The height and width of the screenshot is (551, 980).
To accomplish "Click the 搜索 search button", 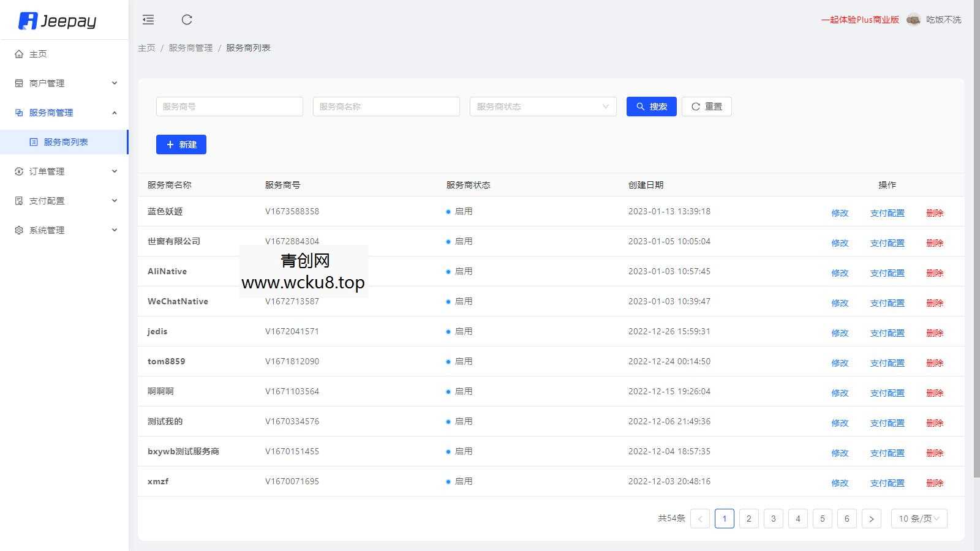I will 651,106.
